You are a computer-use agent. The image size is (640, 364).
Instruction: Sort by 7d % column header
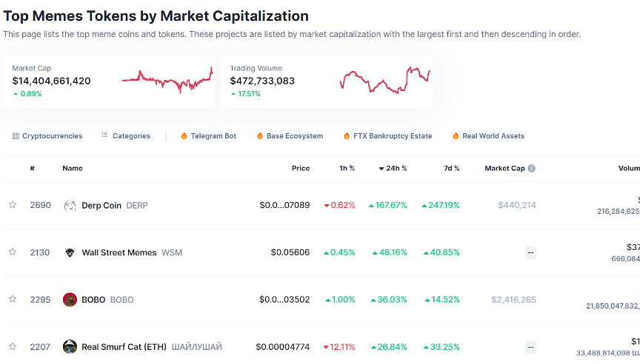(x=451, y=169)
